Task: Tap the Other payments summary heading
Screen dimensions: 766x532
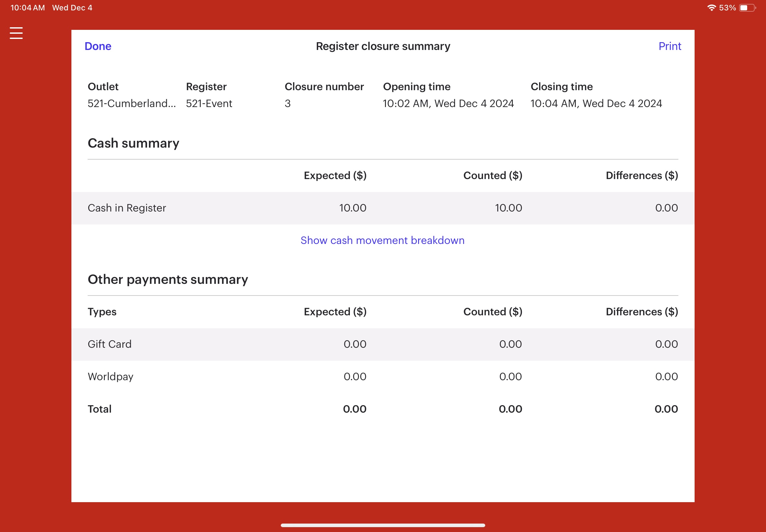Action: [x=168, y=279]
